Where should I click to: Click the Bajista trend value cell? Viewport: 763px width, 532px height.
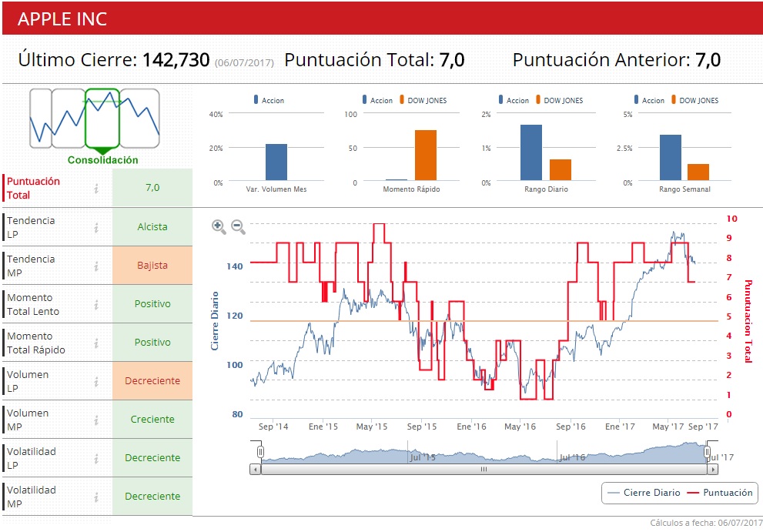click(152, 266)
